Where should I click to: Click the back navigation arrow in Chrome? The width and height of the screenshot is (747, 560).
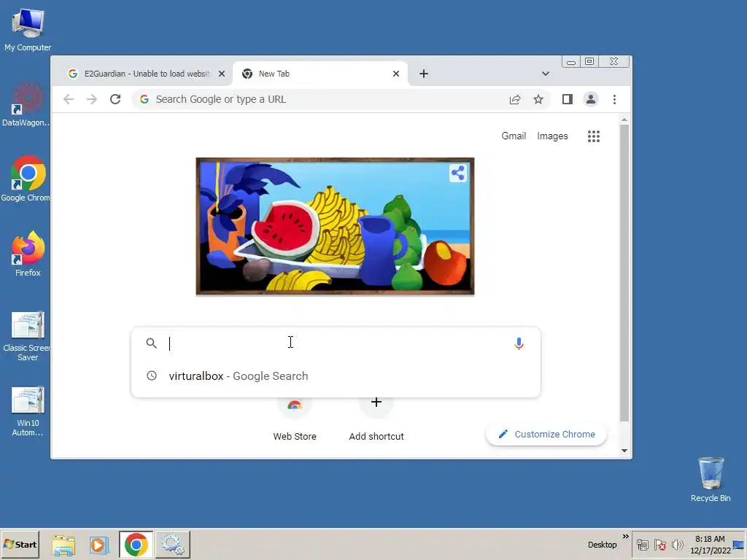tap(69, 99)
